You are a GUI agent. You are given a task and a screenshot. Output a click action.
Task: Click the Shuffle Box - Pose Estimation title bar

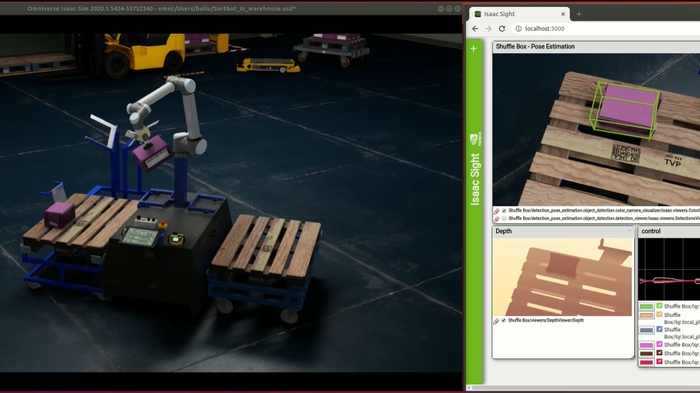[596, 46]
